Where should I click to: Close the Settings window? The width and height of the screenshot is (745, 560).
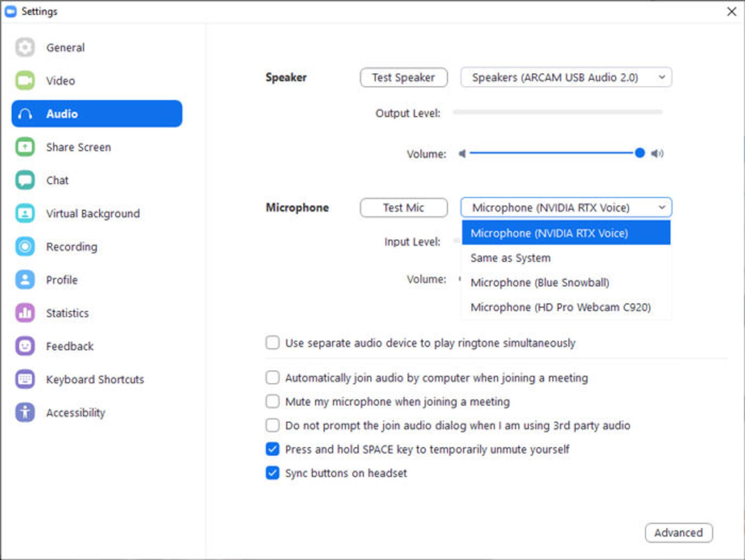tap(731, 11)
